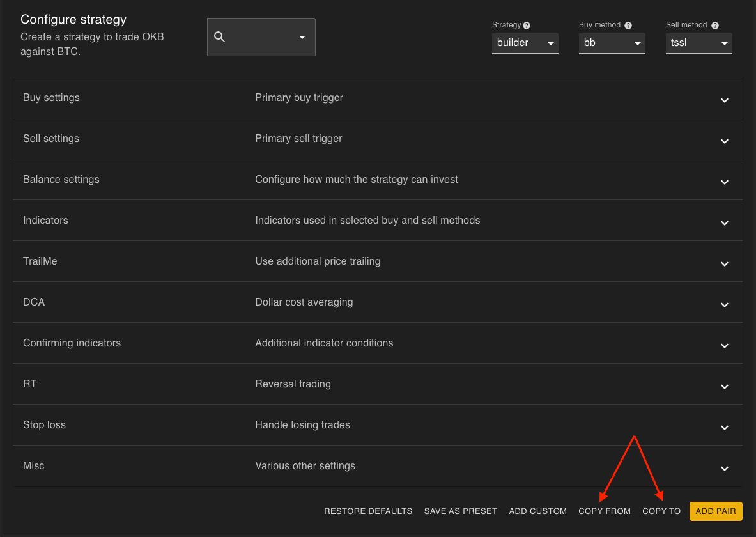Image resolution: width=756 pixels, height=537 pixels.
Task: Click the Copy From button
Action: point(605,511)
